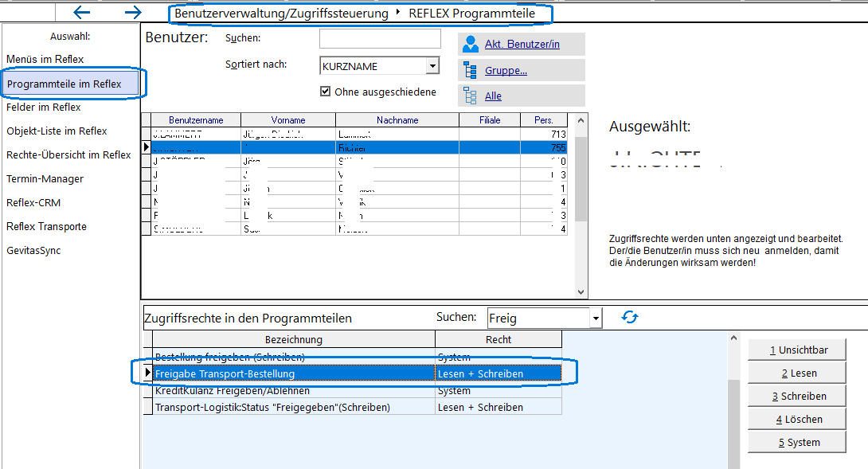Click the Filiale column header
This screenshot has width=868, height=469.
point(490,120)
